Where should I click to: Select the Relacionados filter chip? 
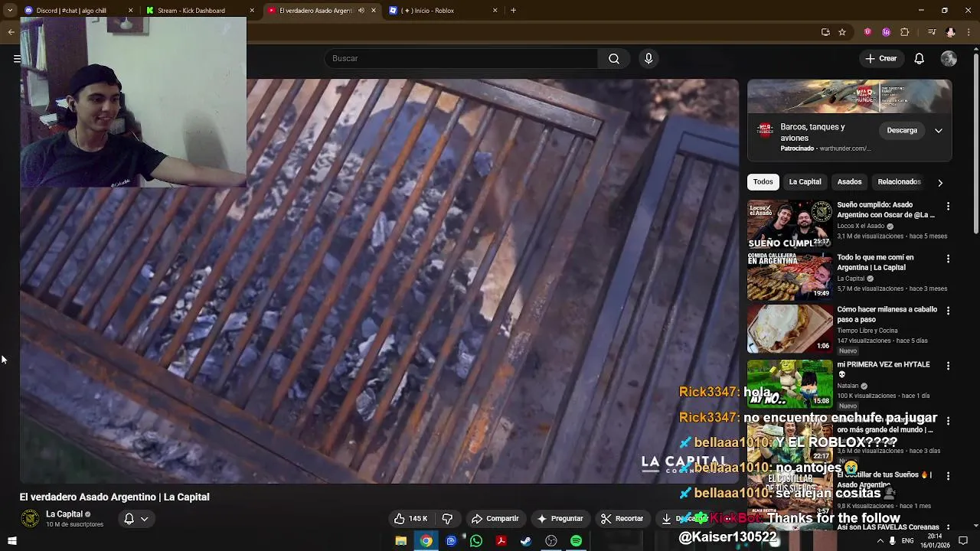click(899, 182)
